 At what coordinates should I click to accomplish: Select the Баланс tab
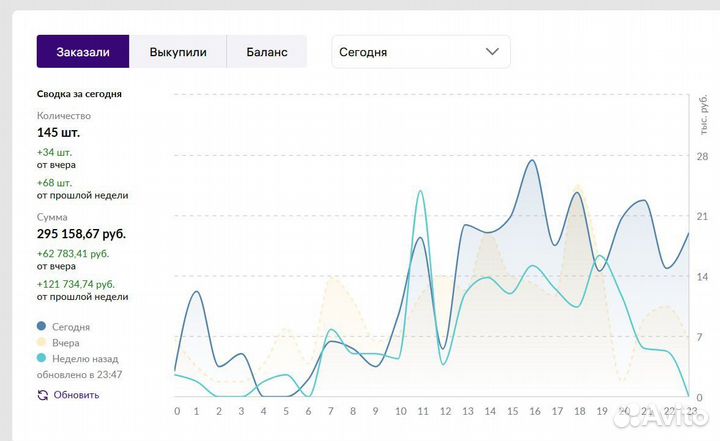(267, 52)
